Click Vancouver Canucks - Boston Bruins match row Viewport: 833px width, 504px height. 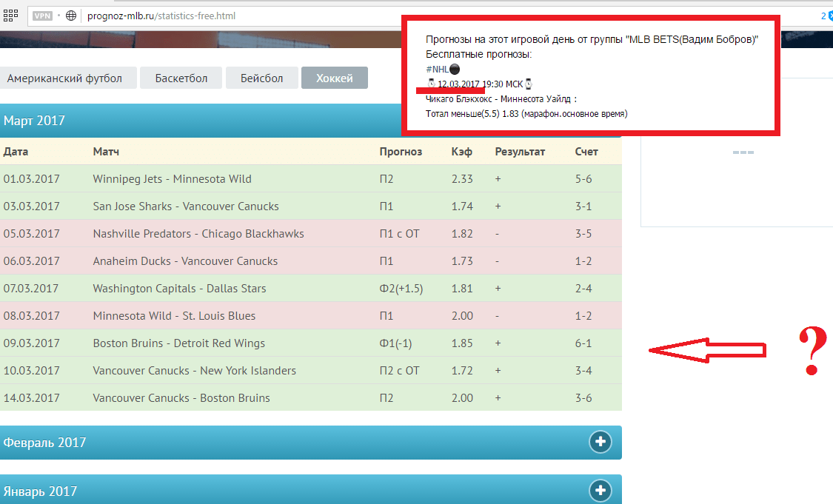[181, 397]
